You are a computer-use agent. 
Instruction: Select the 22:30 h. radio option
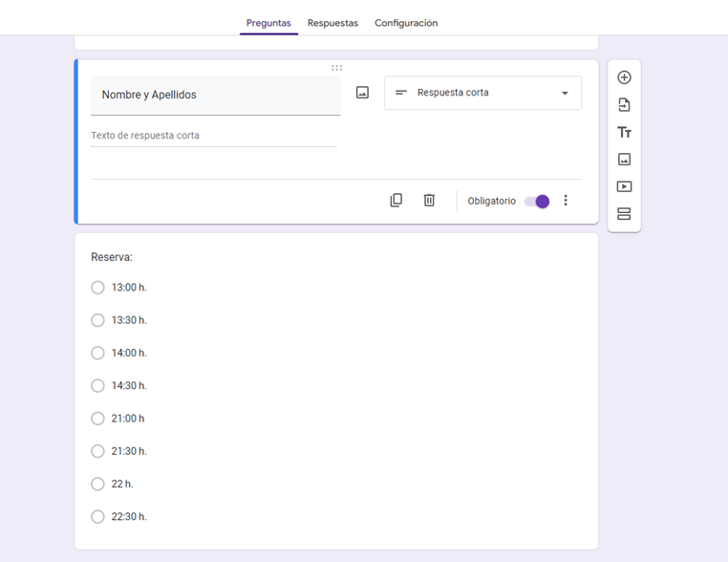[97, 517]
